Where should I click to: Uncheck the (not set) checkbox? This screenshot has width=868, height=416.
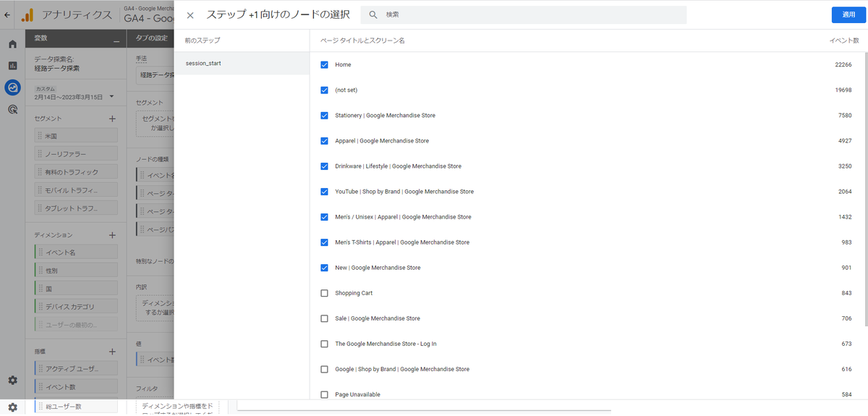324,90
